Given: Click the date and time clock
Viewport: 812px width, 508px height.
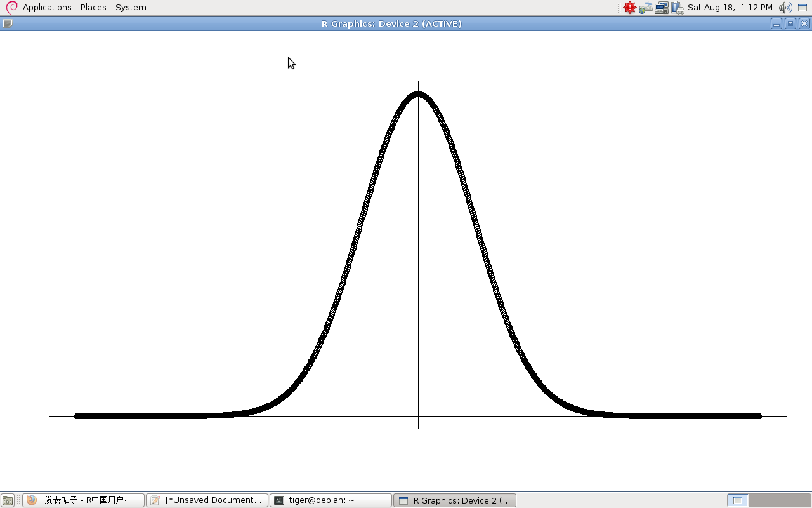Looking at the screenshot, I should 730,8.
